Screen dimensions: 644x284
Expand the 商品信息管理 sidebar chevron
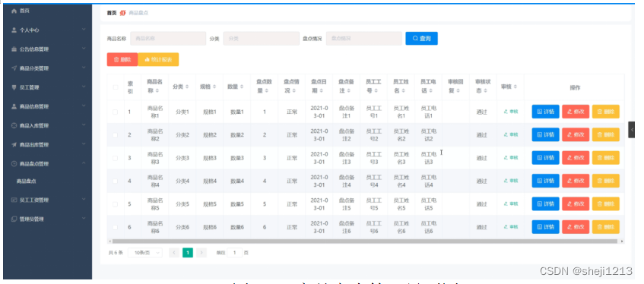pos(84,106)
